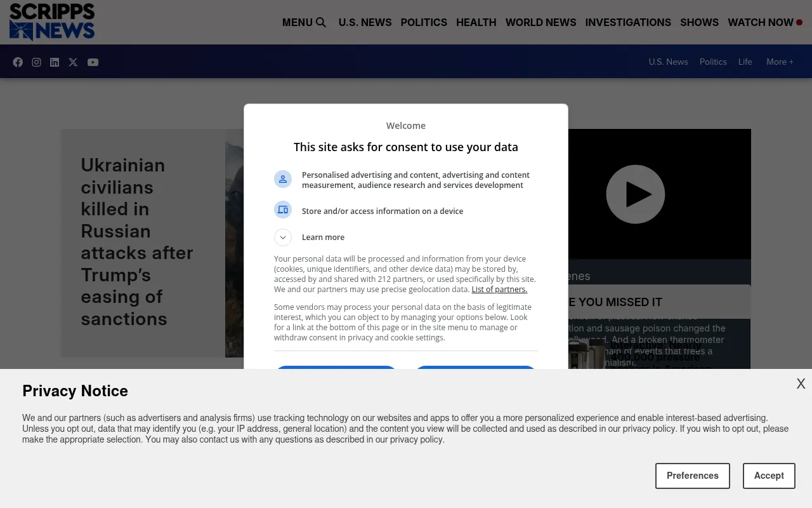
Task: Click the 'This site asks for consent' heading
Action: 406,147
